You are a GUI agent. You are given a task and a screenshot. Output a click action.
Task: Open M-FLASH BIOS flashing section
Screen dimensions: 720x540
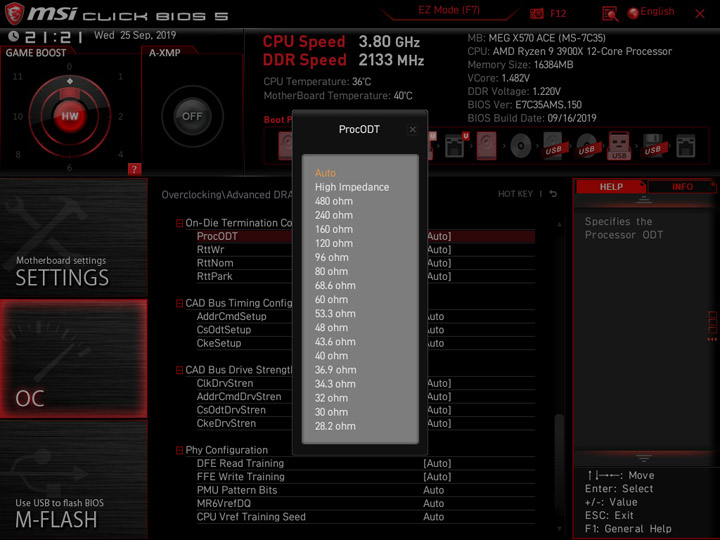[73, 480]
